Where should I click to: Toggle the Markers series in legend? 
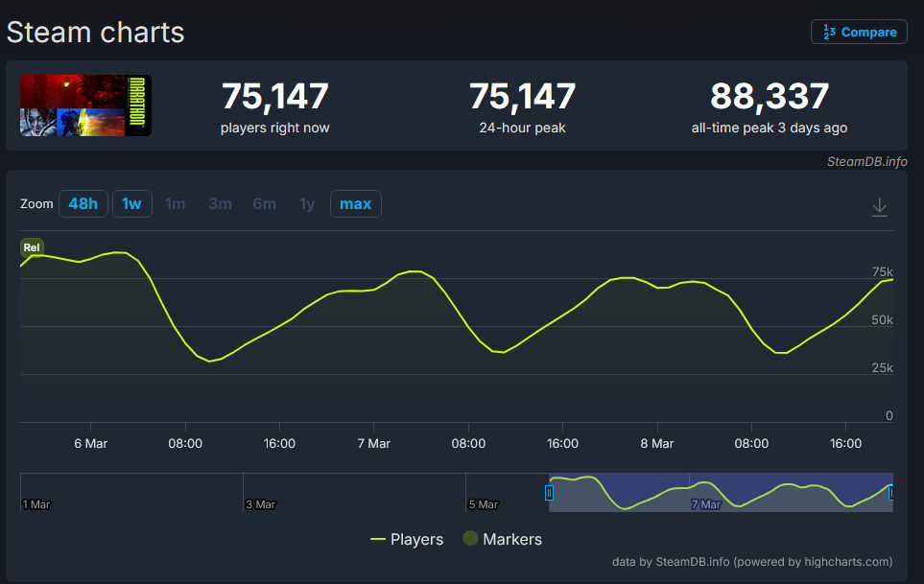point(503,539)
